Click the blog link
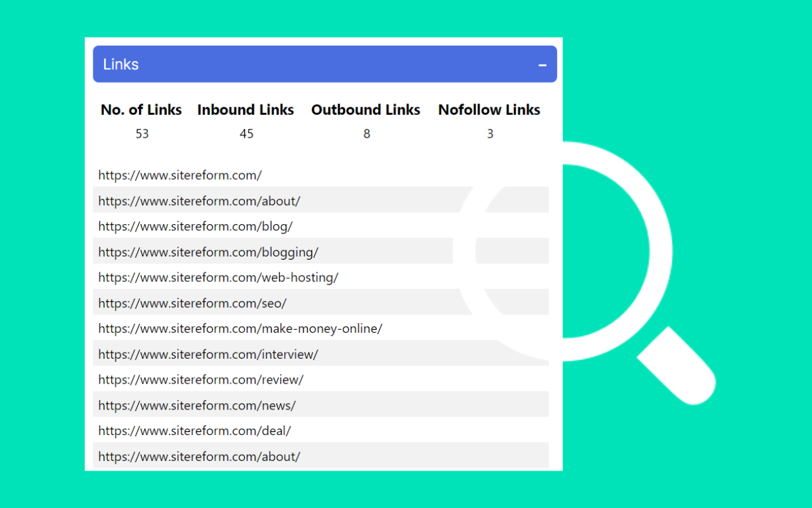Screen dimensions: 812x508 (195, 226)
